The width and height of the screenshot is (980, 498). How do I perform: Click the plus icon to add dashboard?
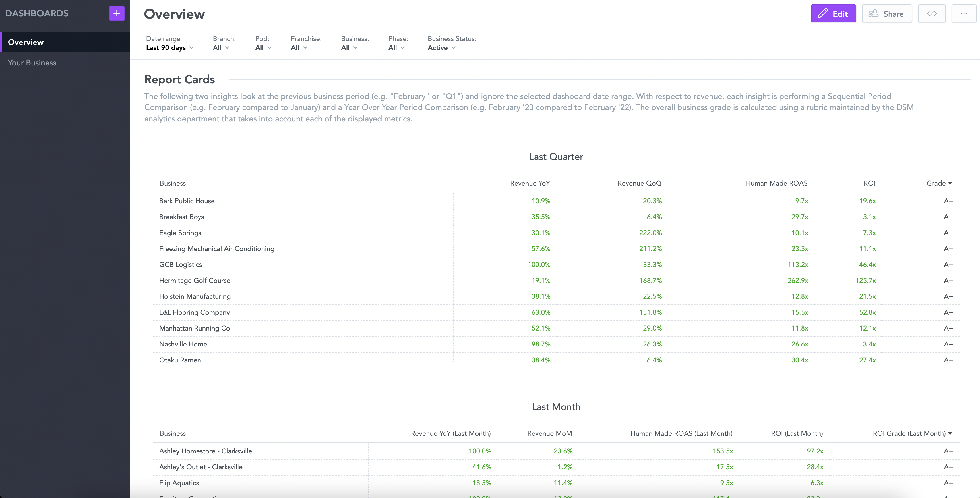pos(117,14)
